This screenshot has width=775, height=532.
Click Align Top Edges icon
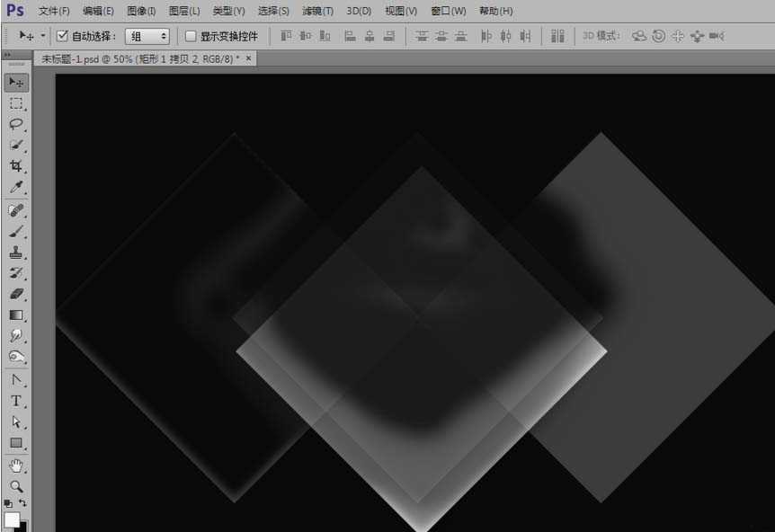[286, 36]
